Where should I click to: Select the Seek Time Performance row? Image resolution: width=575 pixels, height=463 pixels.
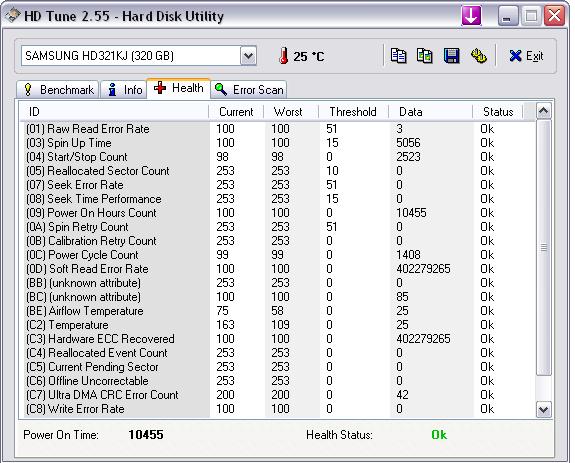[279, 199]
